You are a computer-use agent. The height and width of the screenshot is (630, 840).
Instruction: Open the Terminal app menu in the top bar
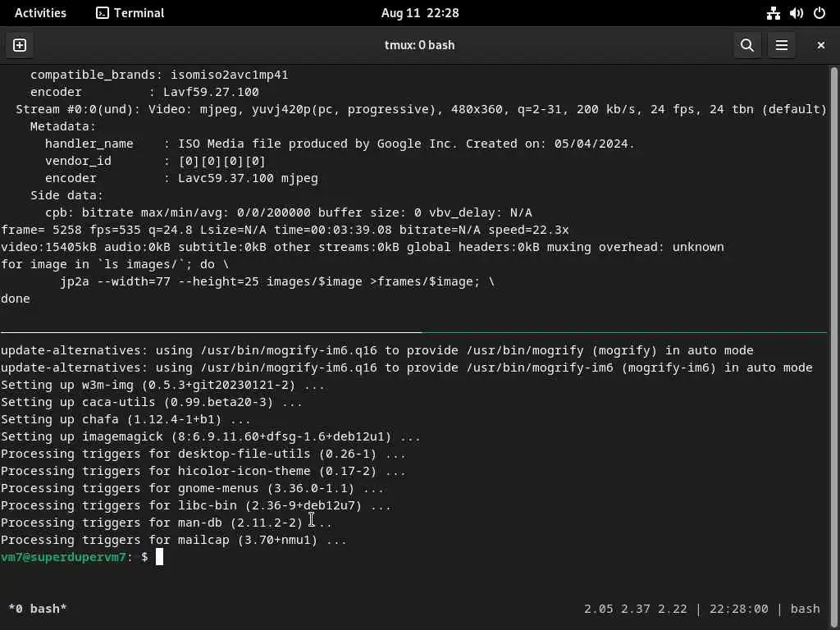(130, 13)
